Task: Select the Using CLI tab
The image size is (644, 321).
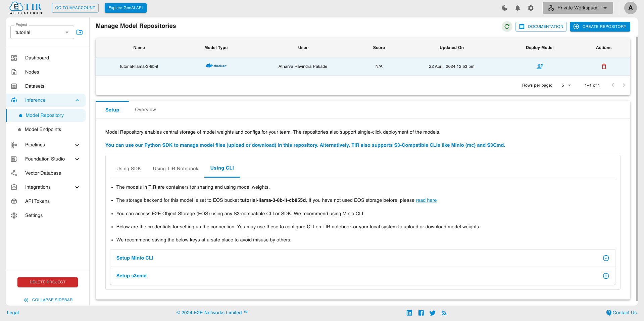Action: (x=222, y=168)
